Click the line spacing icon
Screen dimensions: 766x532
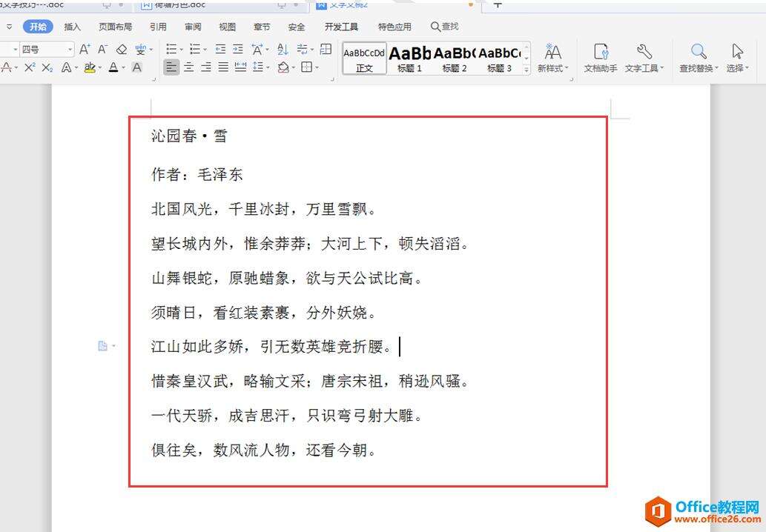[x=257, y=67]
